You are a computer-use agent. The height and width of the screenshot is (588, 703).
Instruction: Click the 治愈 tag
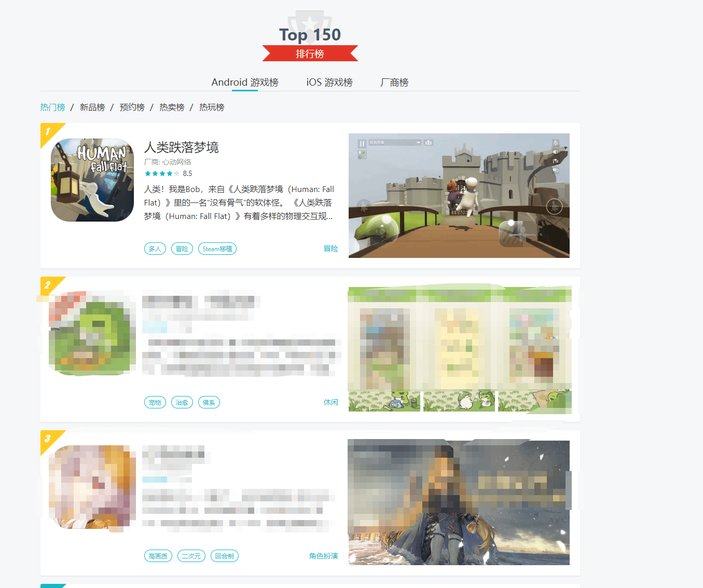point(182,402)
